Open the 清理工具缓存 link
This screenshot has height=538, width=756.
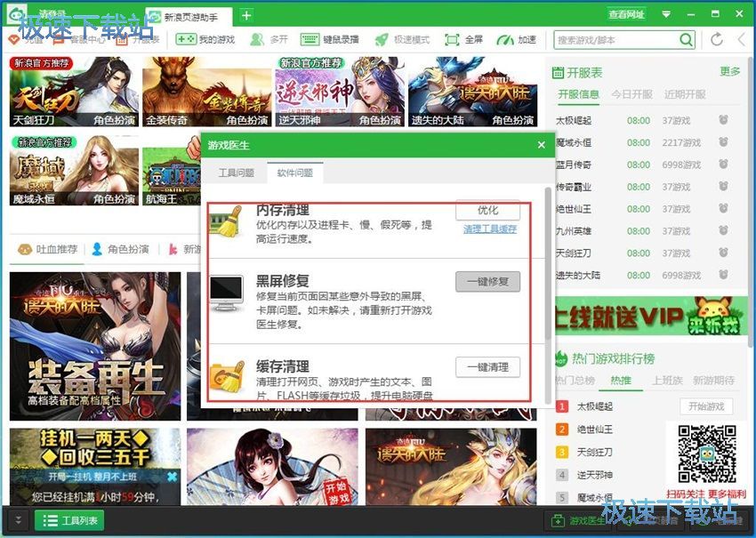point(490,229)
